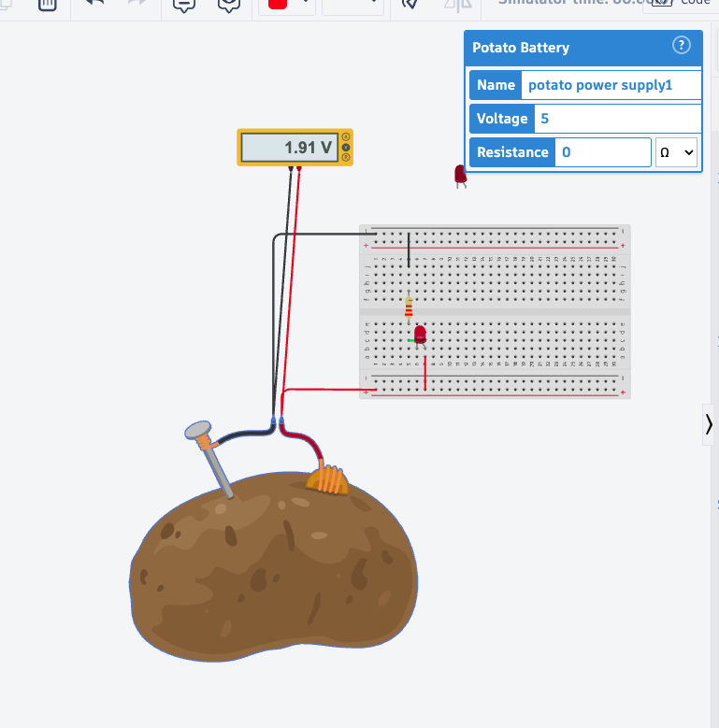Click the green-highlighted LED leg on the breadboard
Viewport: 719px width, 728px height.
pyautogui.click(x=410, y=340)
